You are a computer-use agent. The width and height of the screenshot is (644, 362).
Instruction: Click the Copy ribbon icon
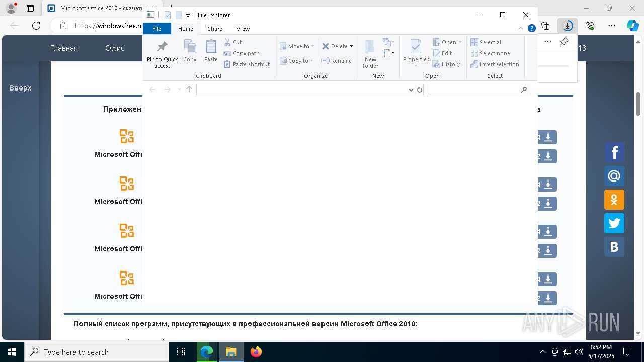pyautogui.click(x=190, y=47)
